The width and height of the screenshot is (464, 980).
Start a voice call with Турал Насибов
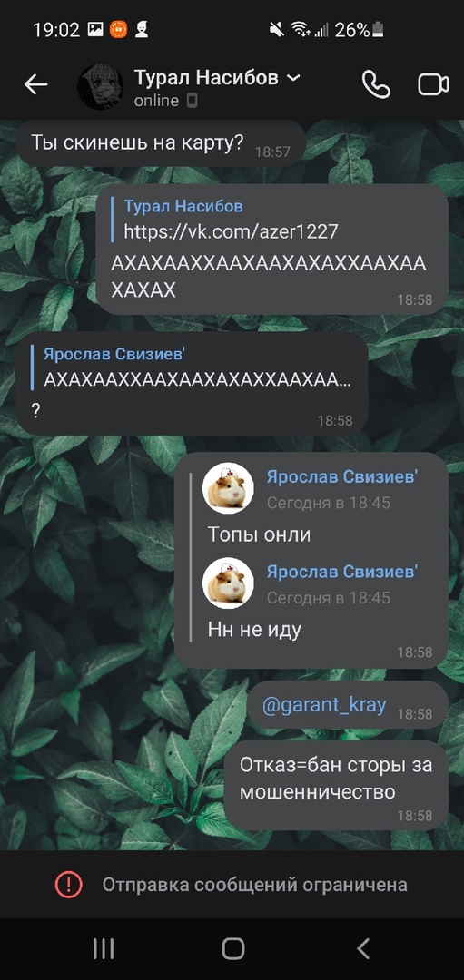click(x=376, y=84)
